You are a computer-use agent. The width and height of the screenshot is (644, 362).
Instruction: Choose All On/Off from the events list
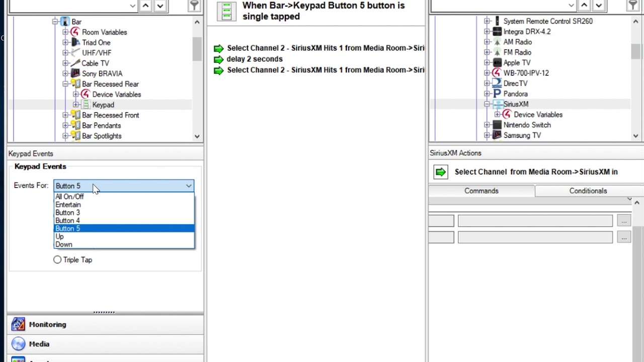pos(124,197)
